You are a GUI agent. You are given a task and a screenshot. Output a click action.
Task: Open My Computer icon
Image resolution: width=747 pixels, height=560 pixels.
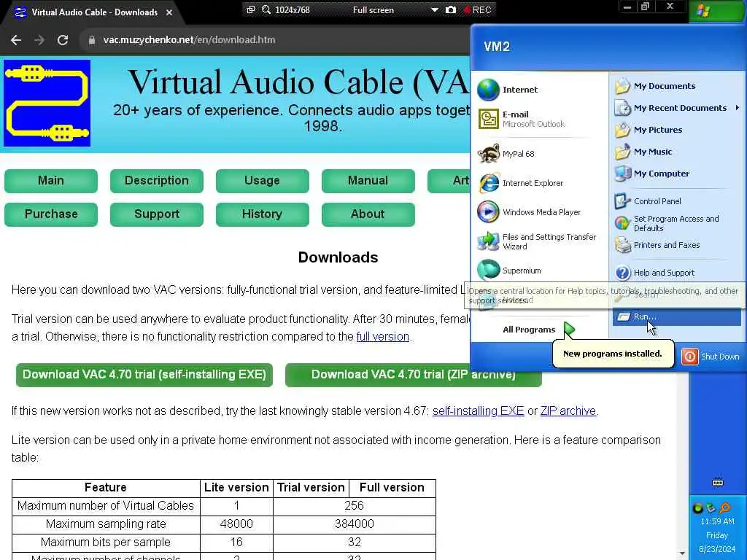pos(622,174)
